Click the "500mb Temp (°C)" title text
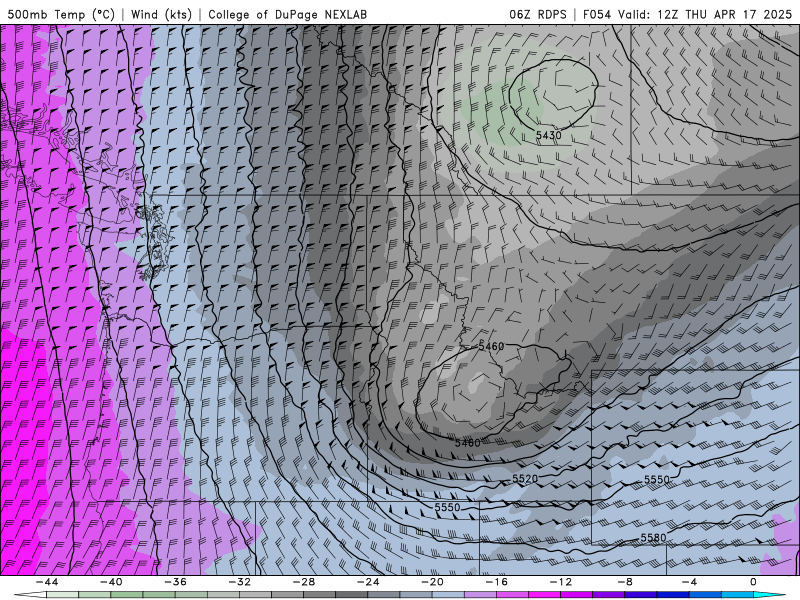The image size is (800, 600). click(x=61, y=14)
